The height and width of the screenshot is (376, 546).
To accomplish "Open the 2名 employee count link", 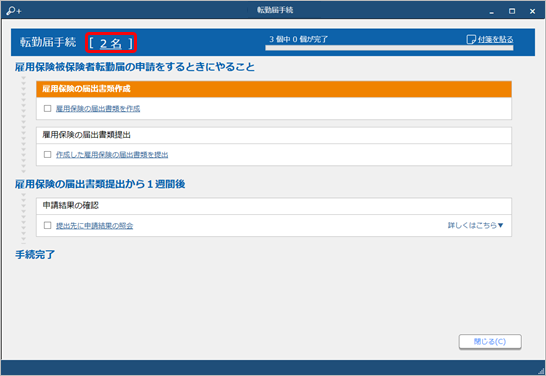I will (x=111, y=43).
